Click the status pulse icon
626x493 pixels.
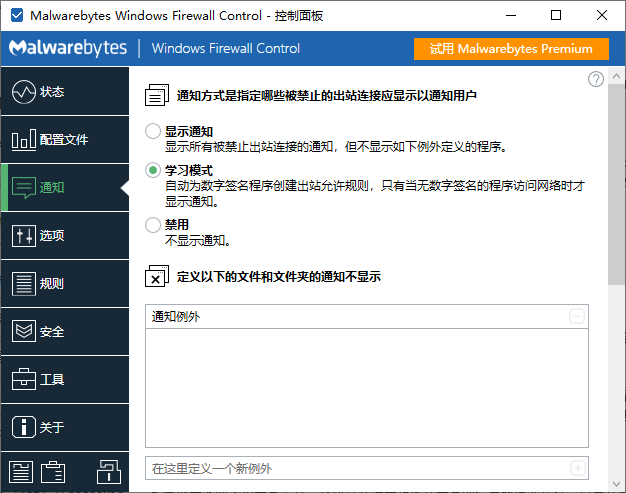[24, 92]
